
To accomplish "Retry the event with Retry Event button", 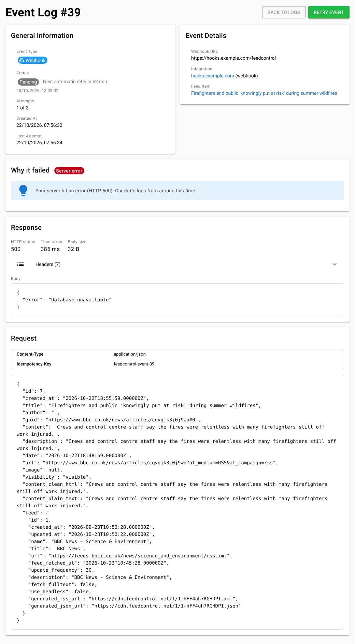I will [329, 12].
